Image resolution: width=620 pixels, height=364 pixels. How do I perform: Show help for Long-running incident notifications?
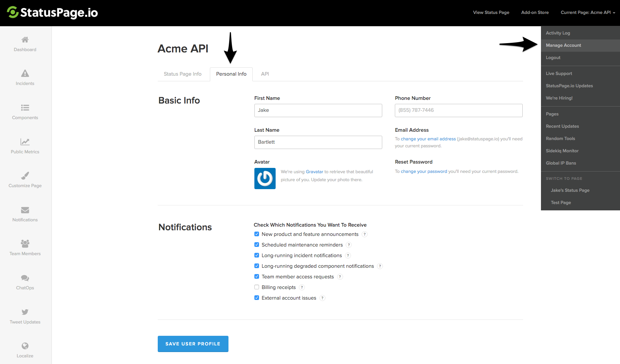tap(348, 255)
